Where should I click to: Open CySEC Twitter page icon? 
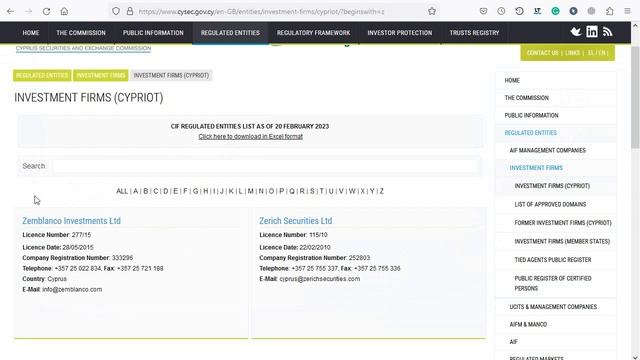576,32
